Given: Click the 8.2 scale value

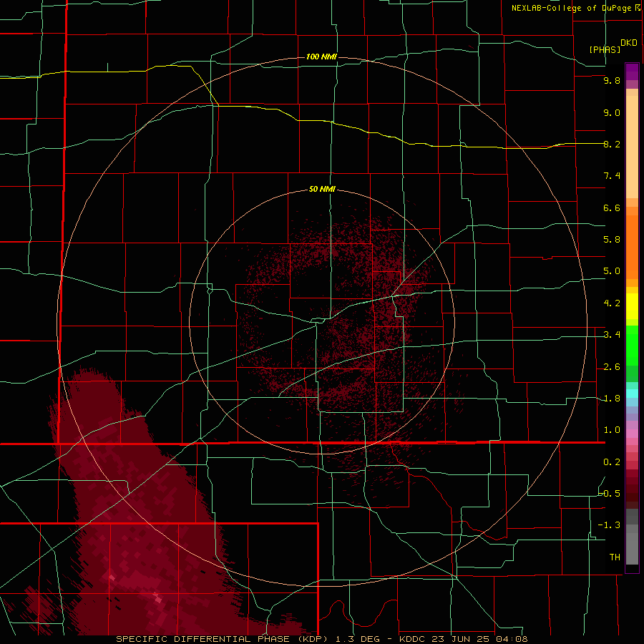Looking at the screenshot, I should 612,144.
